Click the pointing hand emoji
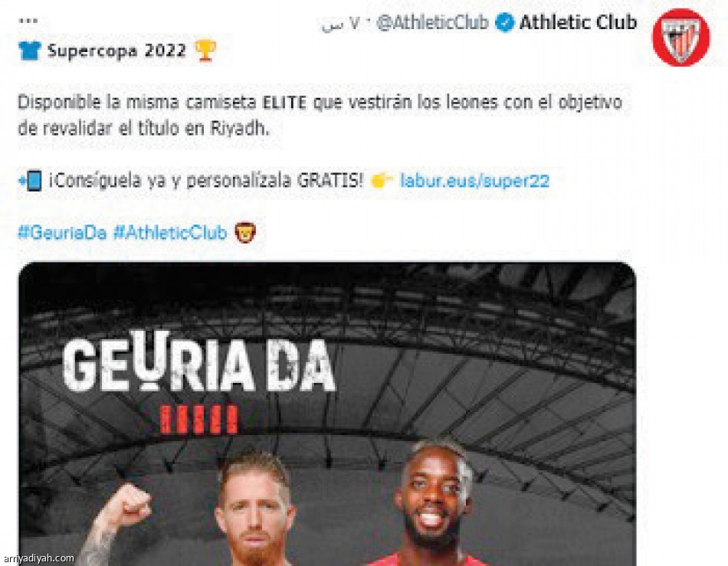The image size is (728, 566). [382, 180]
